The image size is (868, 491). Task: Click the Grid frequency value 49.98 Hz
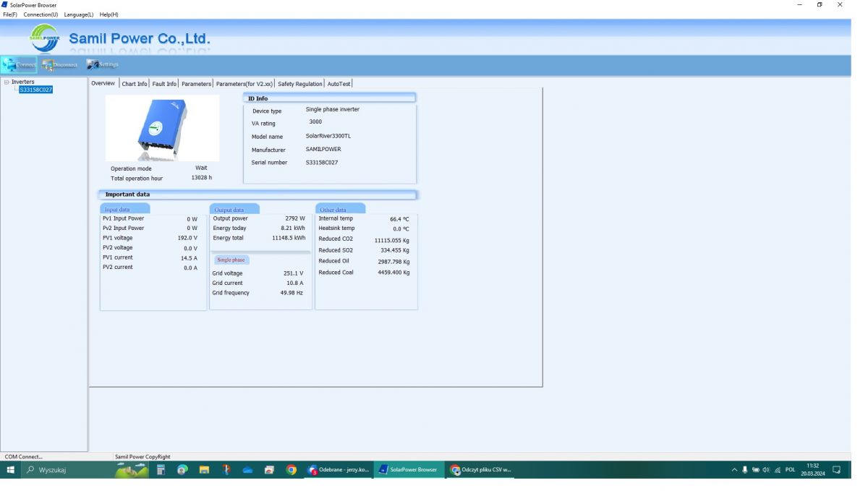coord(292,293)
